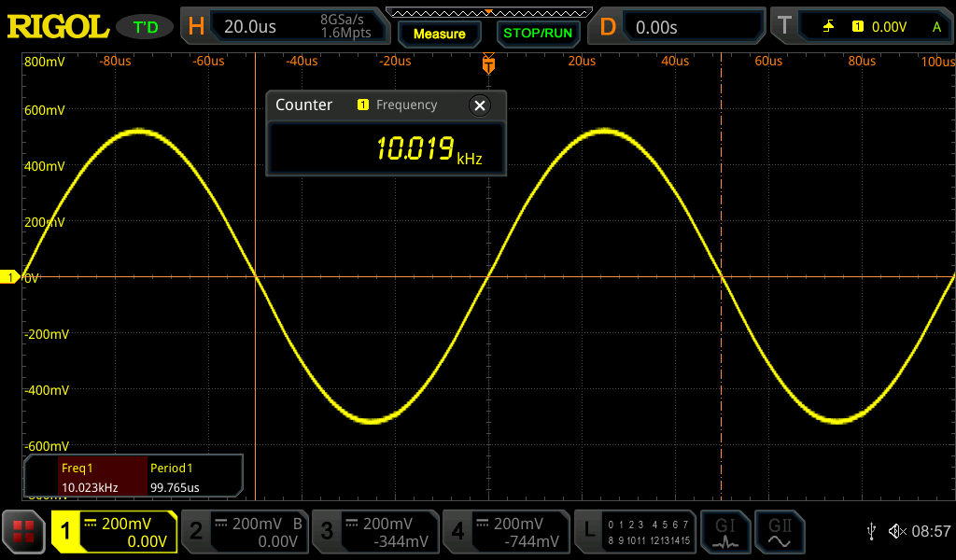Open the function navigation menu icon
The width and height of the screenshot is (956, 560).
[x=23, y=532]
